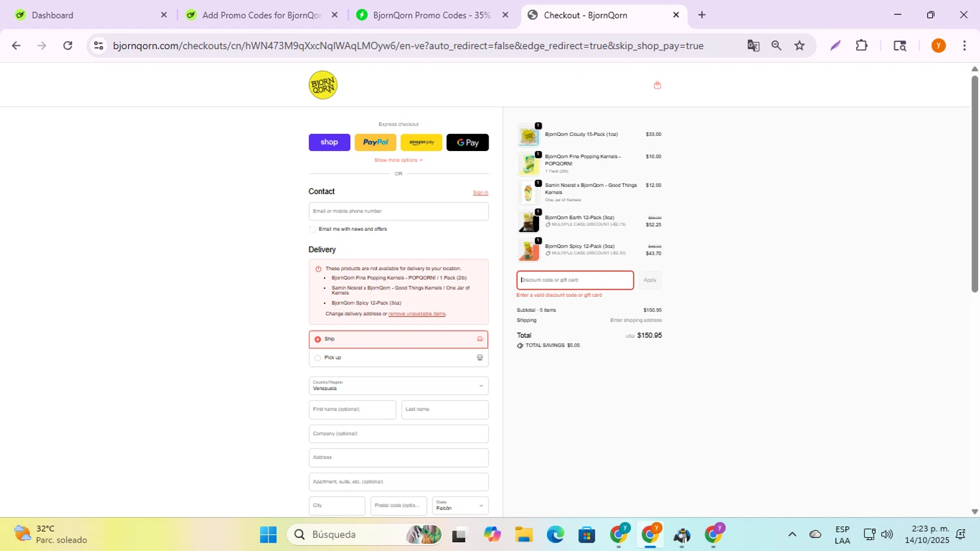Open the zoom magnifier icon in address bar
The width and height of the screenshot is (980, 551).
[x=776, y=46]
